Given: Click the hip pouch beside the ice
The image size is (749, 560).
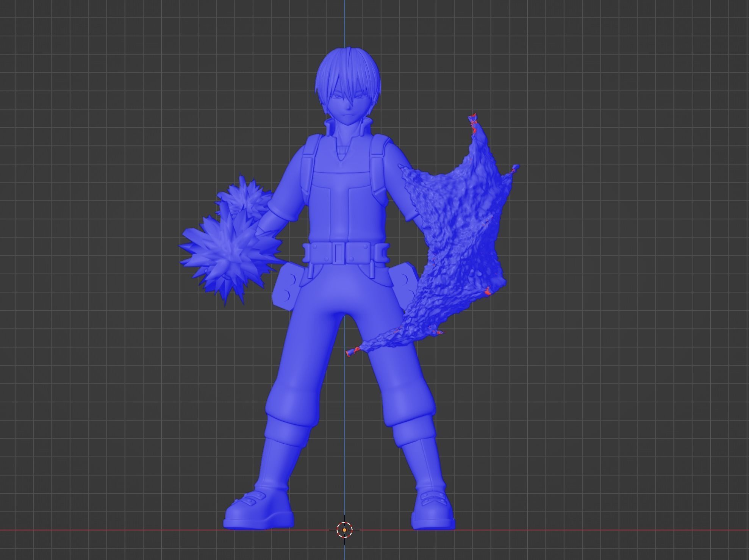Looking at the screenshot, I should pos(287,287).
